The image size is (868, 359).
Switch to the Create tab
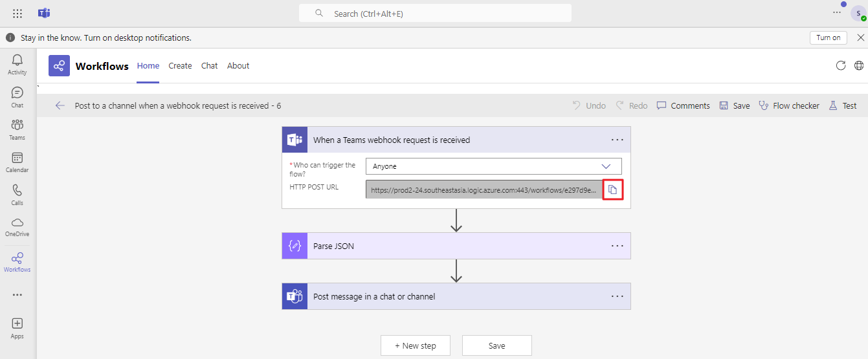(x=180, y=65)
